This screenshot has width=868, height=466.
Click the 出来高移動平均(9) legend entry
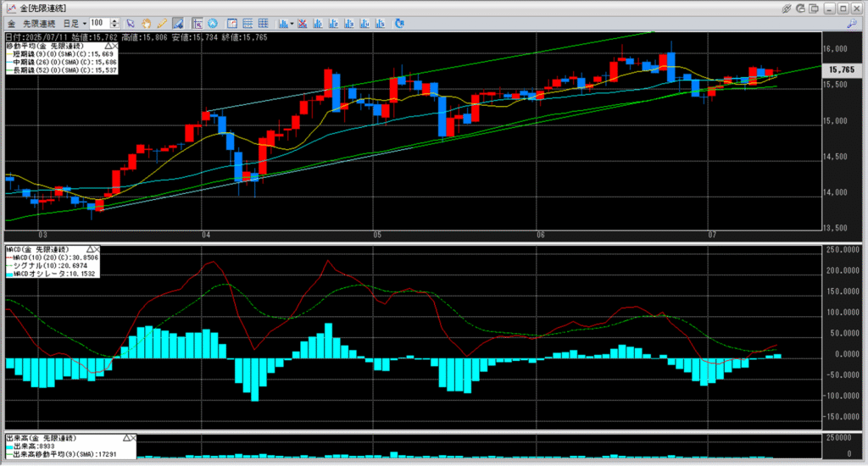pyautogui.click(x=61, y=454)
